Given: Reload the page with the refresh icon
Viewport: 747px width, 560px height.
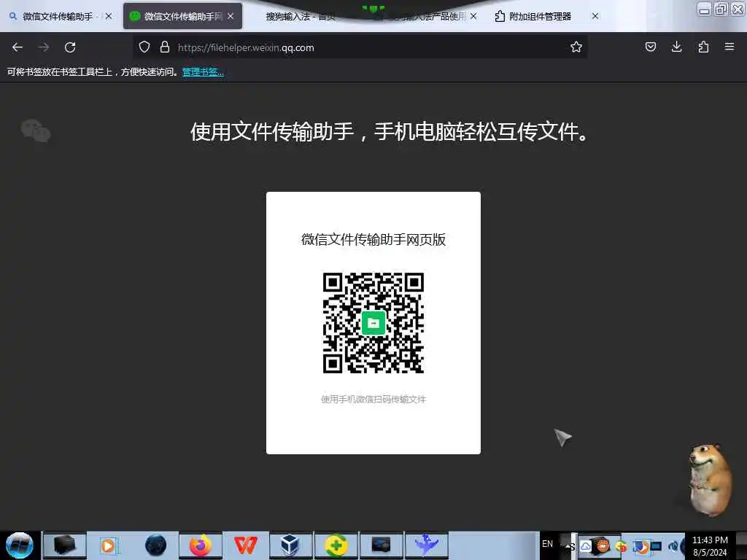Looking at the screenshot, I should pos(70,47).
